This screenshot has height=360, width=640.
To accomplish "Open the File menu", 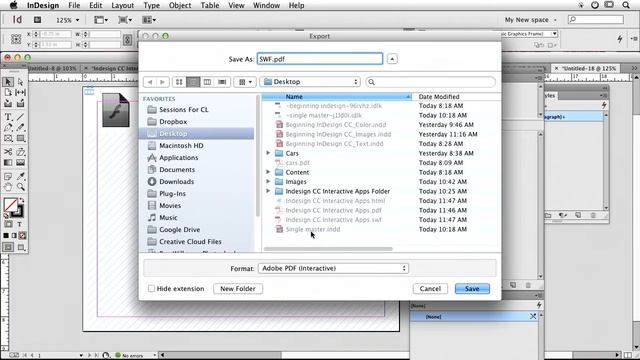I will pos(74,5).
